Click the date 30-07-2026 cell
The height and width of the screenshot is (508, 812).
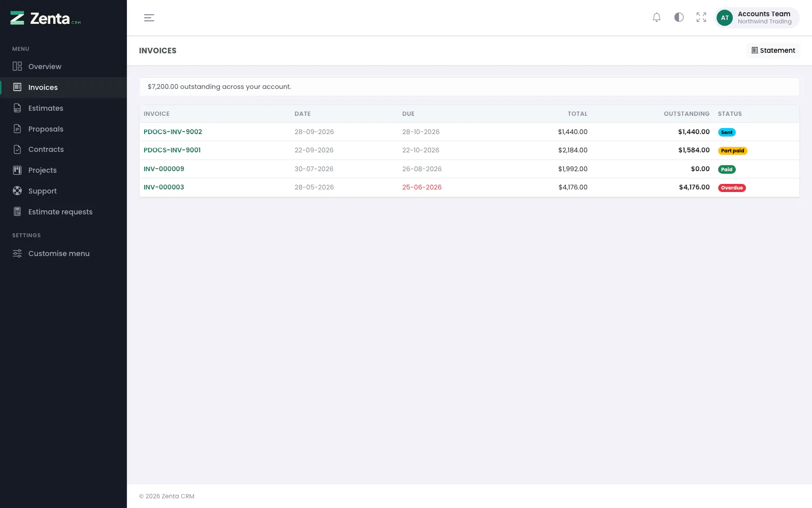pyautogui.click(x=314, y=169)
